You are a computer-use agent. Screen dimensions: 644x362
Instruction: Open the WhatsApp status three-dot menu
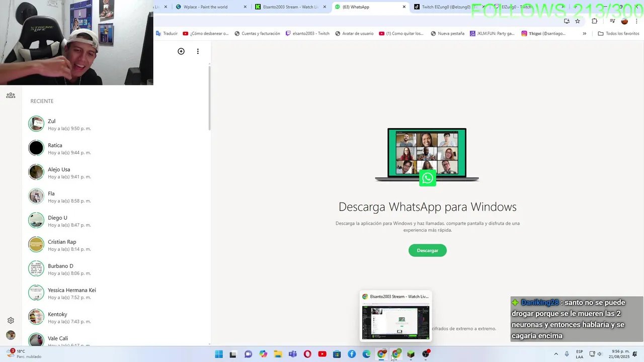point(198,51)
